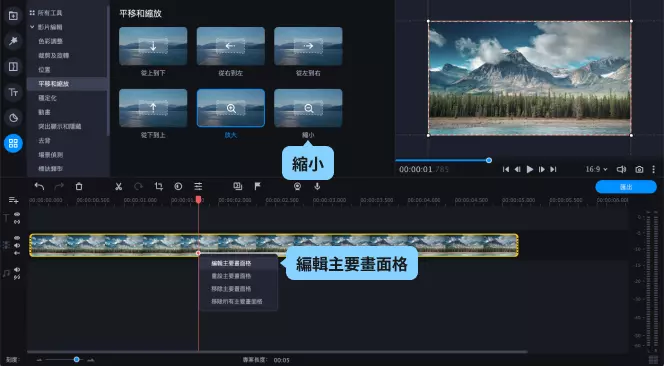Add marker with the flag icon
Screen dimensions: 664x366
257,186
